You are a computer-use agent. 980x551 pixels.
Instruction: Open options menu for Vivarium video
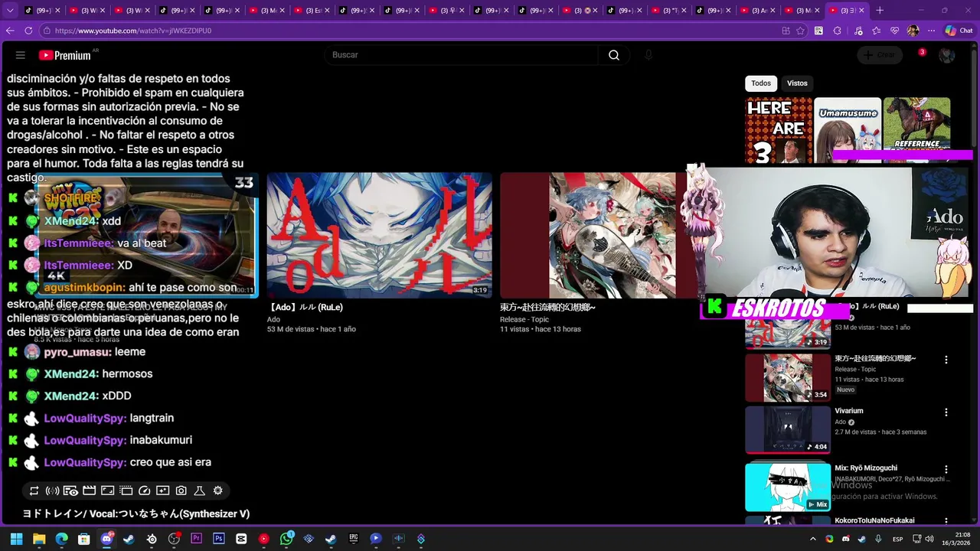946,412
